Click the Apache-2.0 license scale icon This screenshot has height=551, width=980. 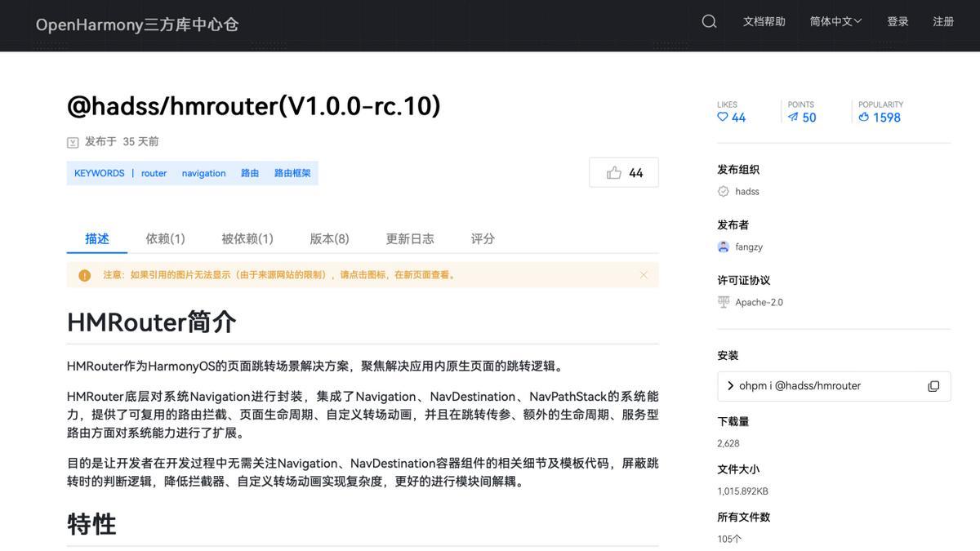pos(723,302)
